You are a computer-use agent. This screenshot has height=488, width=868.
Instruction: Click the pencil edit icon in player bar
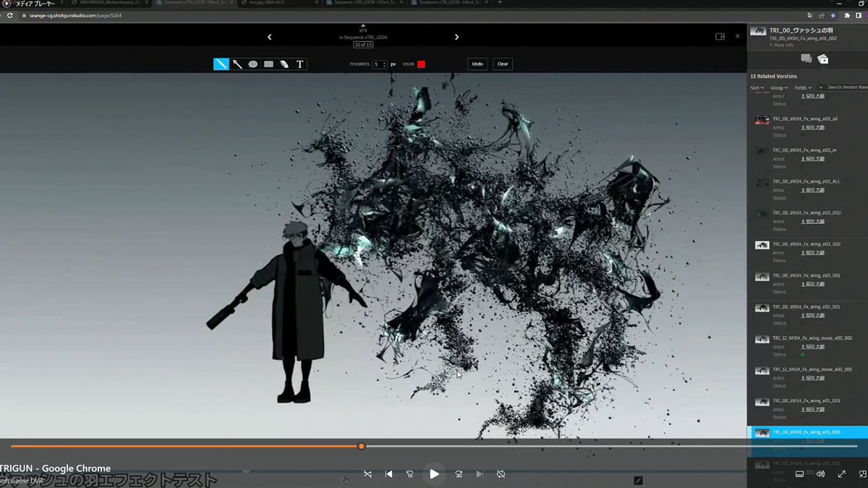pos(638,479)
